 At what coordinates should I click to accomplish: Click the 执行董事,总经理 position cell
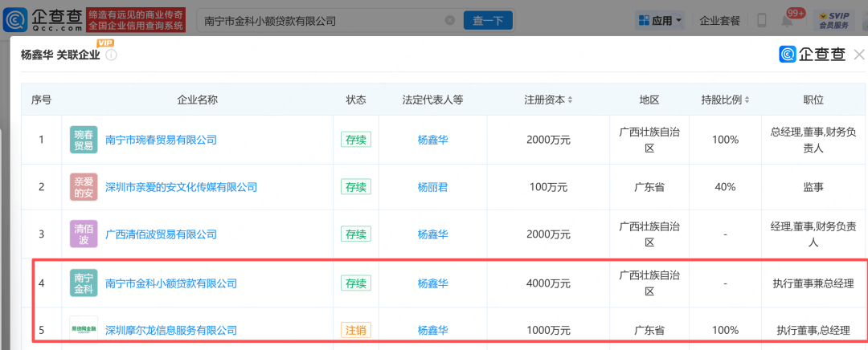point(813,331)
